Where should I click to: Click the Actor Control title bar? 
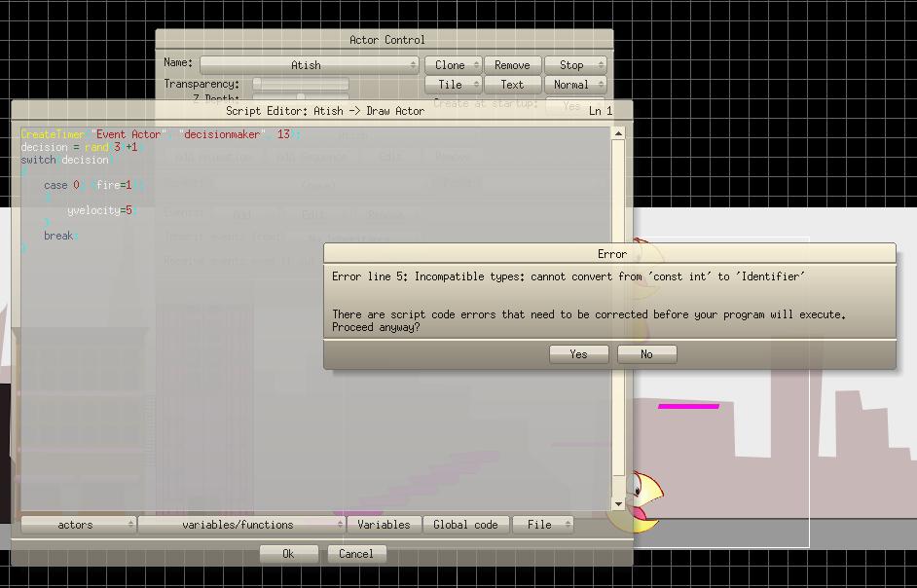[385, 40]
